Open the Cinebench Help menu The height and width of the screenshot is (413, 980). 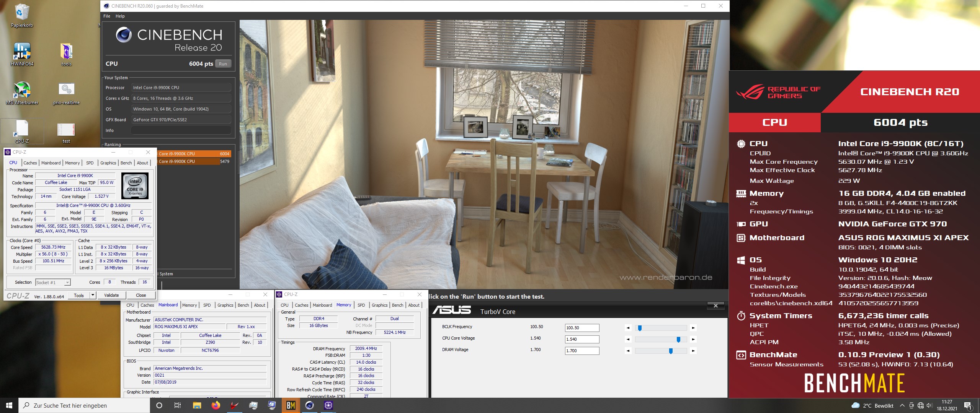[x=120, y=16]
